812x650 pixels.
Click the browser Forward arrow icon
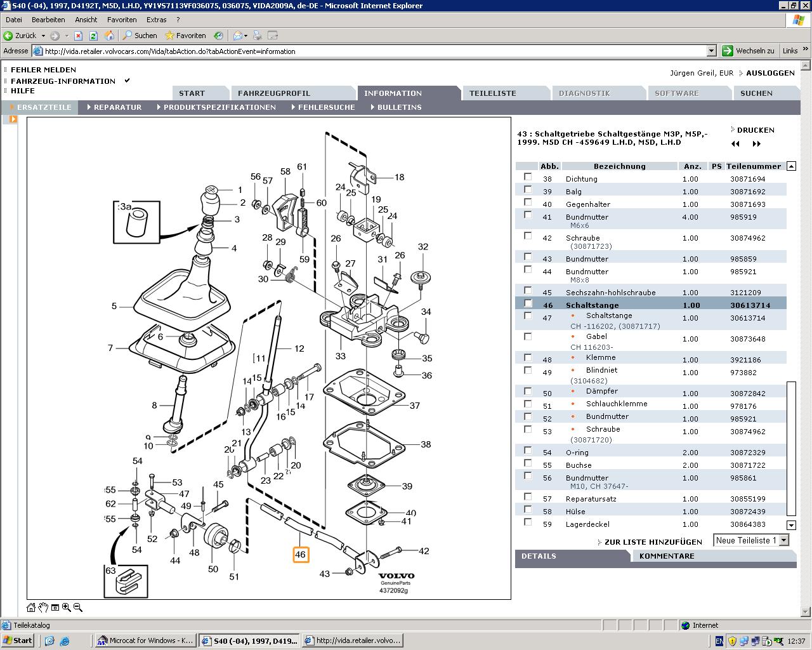[55, 36]
